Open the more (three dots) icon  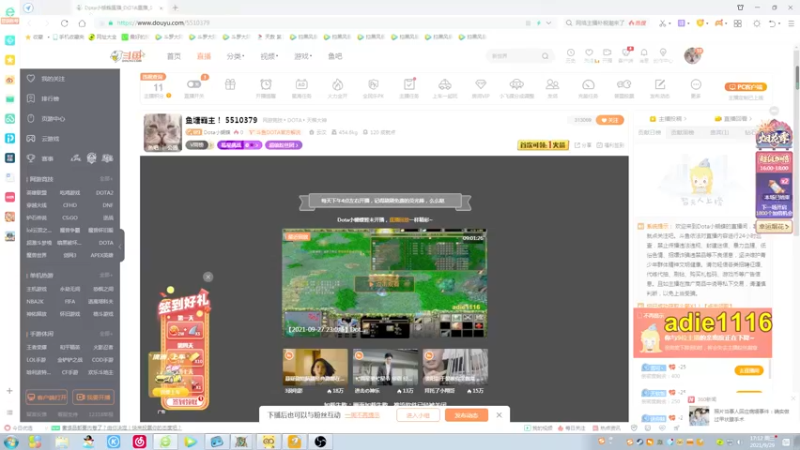pyautogui.click(x=696, y=84)
